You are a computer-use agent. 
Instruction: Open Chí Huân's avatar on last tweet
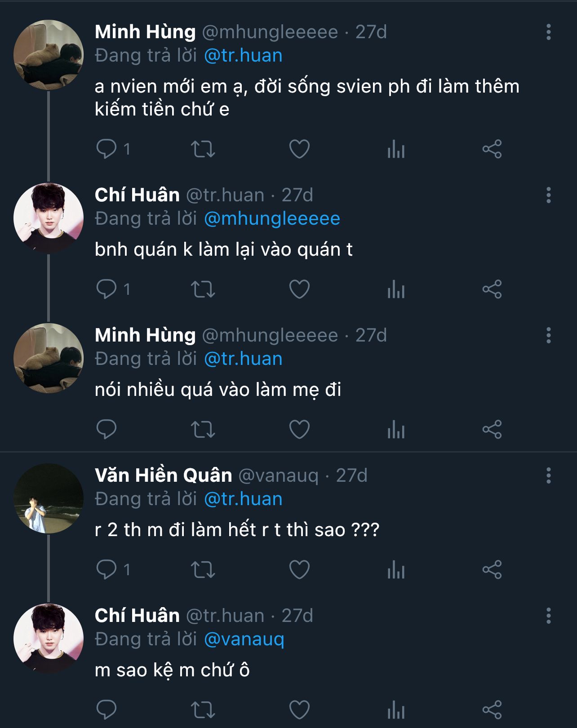tap(49, 639)
